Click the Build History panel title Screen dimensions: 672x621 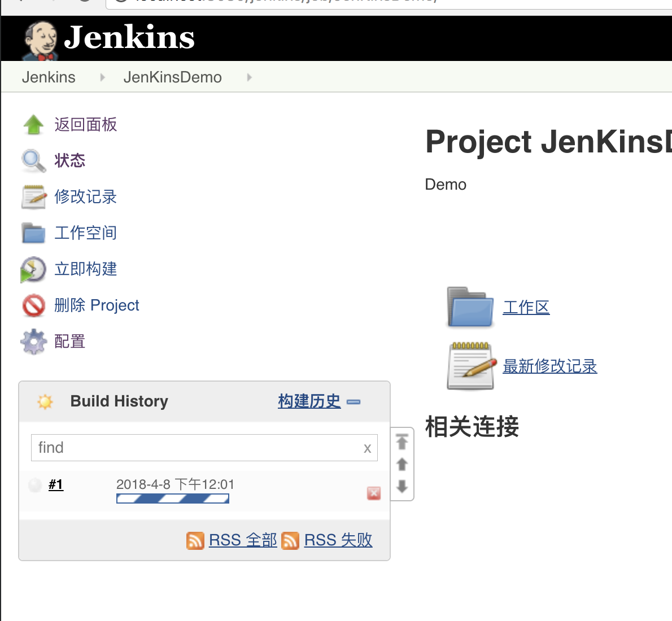coord(119,401)
